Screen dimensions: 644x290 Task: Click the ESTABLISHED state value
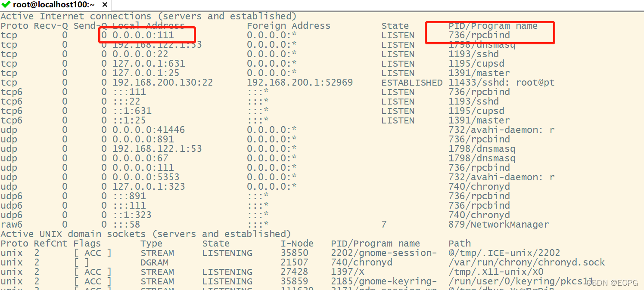point(412,83)
